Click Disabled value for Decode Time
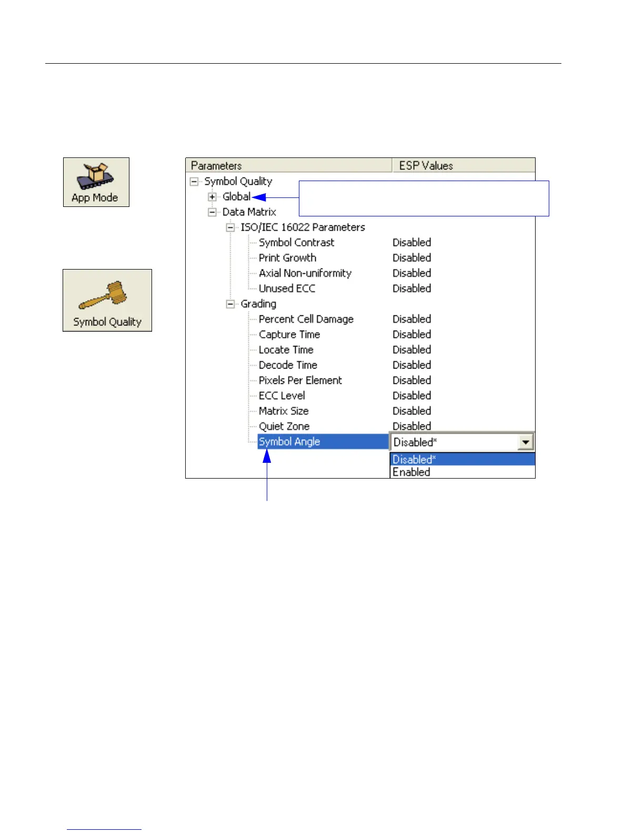The height and width of the screenshot is (834, 644). [412, 365]
